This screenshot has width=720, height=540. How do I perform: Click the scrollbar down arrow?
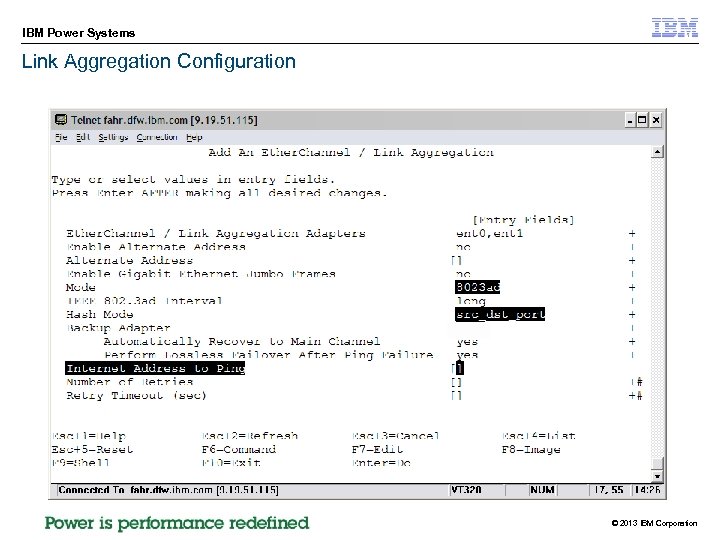click(658, 477)
